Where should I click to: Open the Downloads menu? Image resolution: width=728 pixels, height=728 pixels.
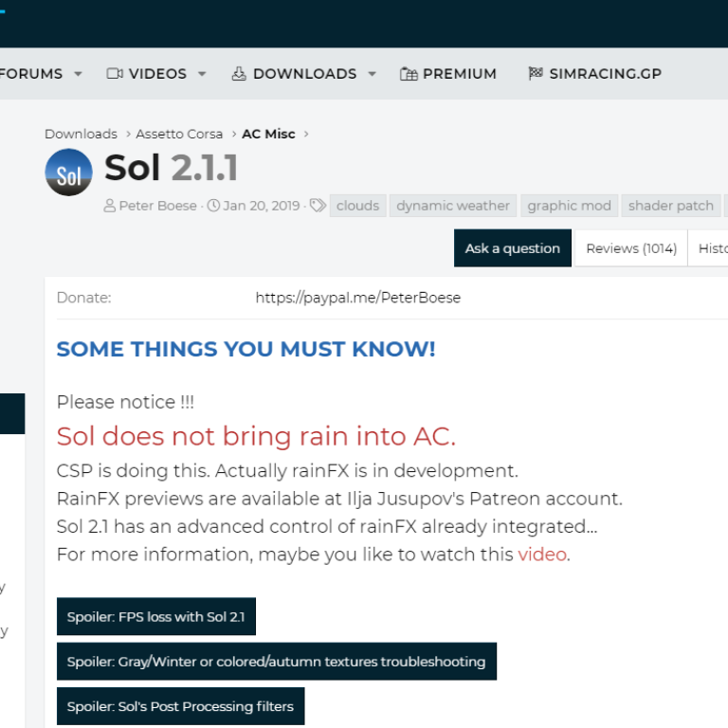pos(304,74)
